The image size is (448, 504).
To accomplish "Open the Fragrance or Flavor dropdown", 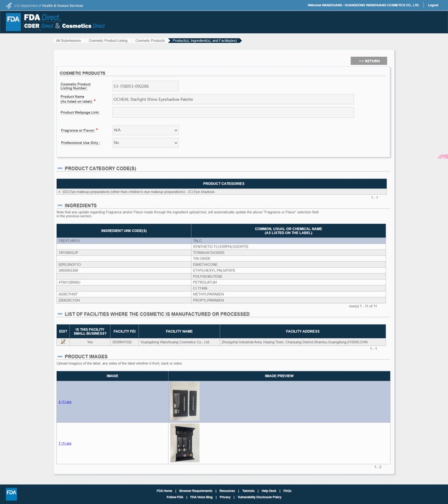I will [145, 130].
